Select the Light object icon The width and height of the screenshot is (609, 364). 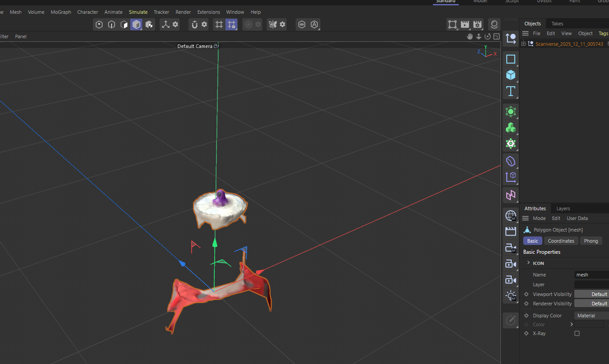point(510,295)
